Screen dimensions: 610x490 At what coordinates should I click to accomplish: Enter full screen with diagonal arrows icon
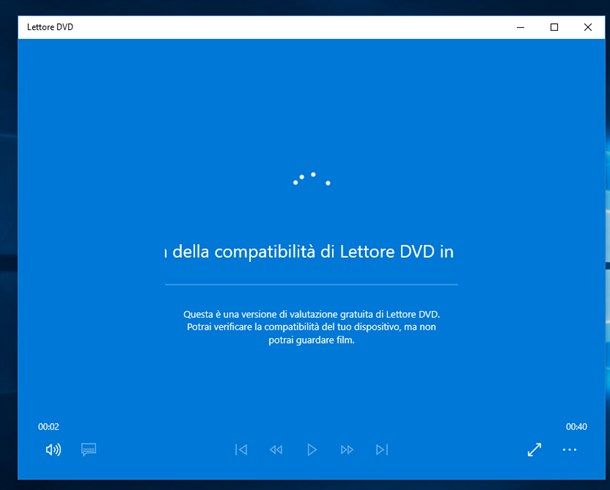[535, 450]
